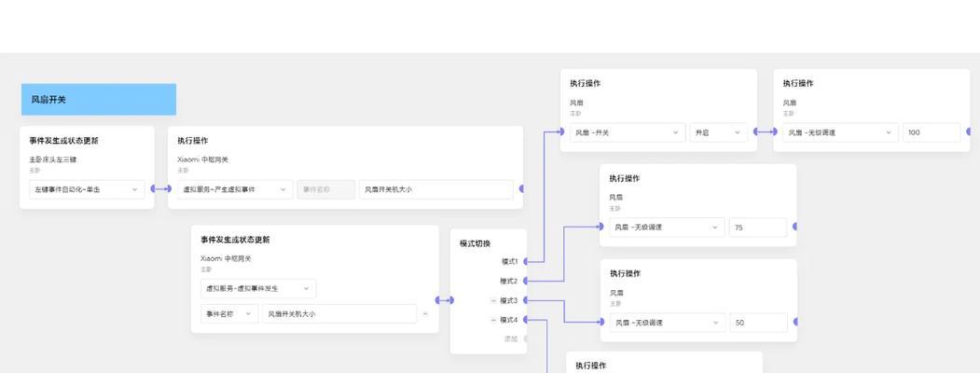Image resolution: width=980 pixels, height=373 pixels.
Task: Open 风扇-无级调速 dropdown beside value 75
Action: [667, 228]
